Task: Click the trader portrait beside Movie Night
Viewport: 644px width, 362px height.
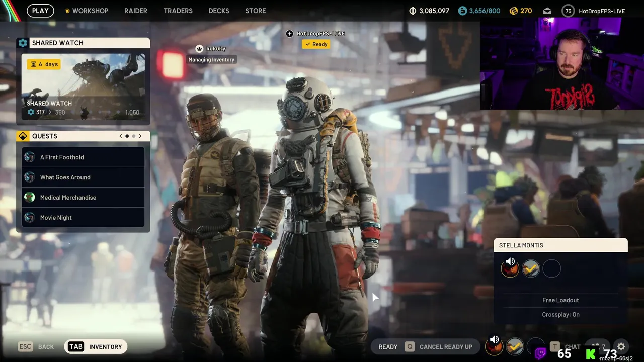Action: click(30, 218)
